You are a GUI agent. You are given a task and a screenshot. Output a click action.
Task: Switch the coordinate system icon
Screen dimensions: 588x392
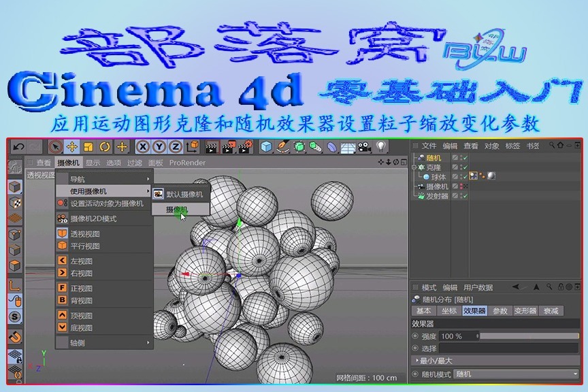click(x=192, y=147)
